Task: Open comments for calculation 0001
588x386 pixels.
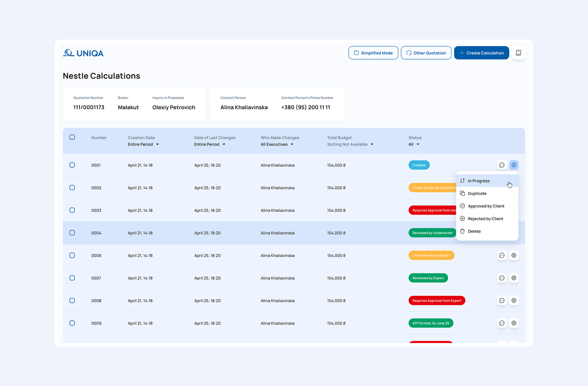Action: click(501, 165)
